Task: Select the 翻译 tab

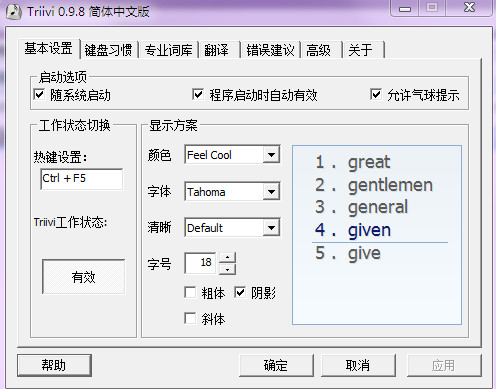Action: click(x=219, y=50)
